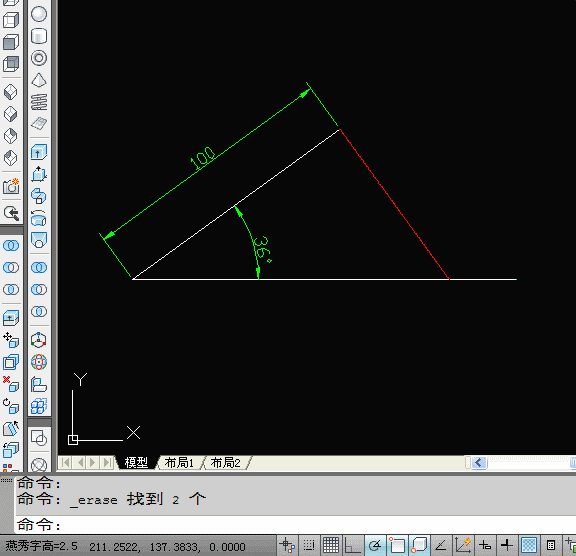Click the Taper Faces icon
The height and width of the screenshot is (556, 576).
pyautogui.click(x=11, y=429)
